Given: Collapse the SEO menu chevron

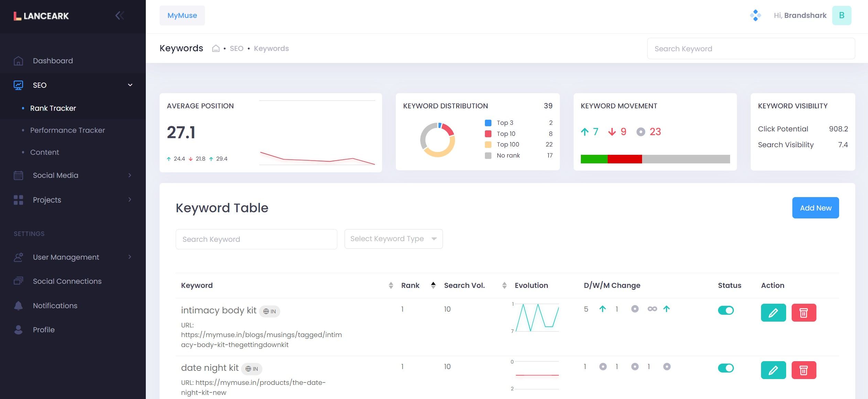Looking at the screenshot, I should (x=130, y=85).
